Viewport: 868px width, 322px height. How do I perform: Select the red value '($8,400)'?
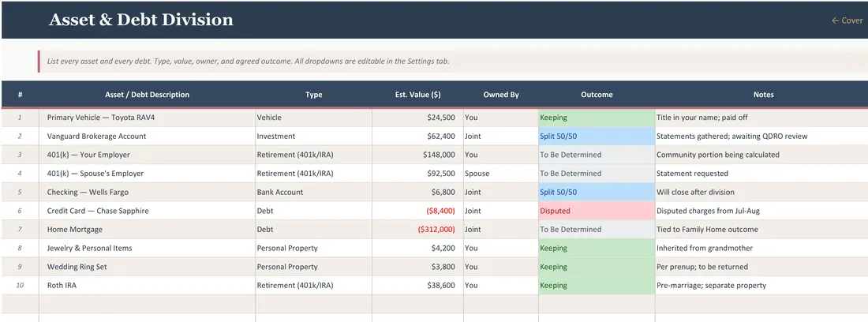click(x=418, y=211)
